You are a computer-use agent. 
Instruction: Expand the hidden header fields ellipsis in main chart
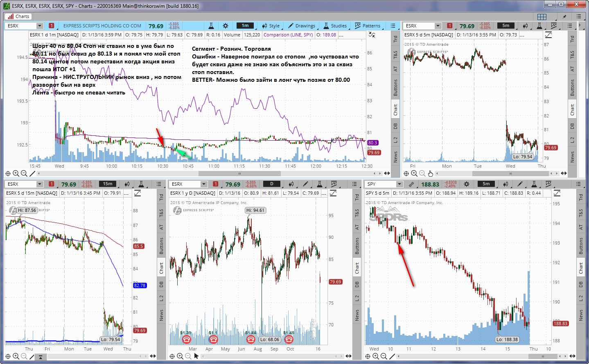coord(341,35)
